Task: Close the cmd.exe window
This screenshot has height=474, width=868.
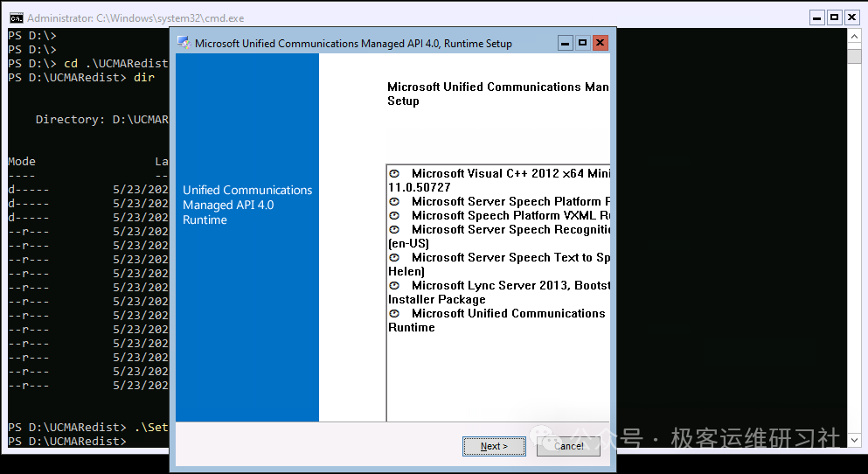Action: [x=852, y=17]
